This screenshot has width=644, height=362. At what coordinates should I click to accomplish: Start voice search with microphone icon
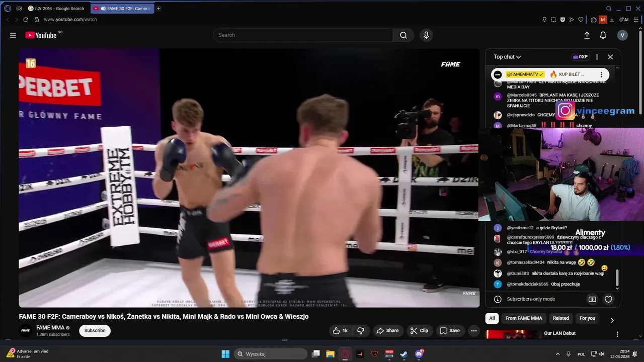point(426,35)
